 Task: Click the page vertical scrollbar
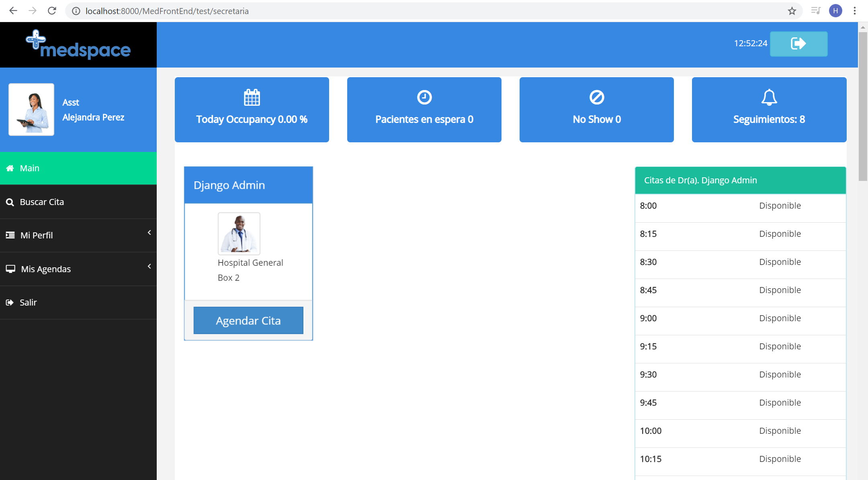pos(862,107)
